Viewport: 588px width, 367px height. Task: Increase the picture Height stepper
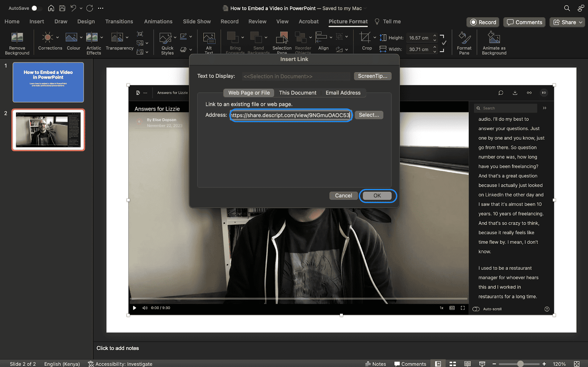435,36
